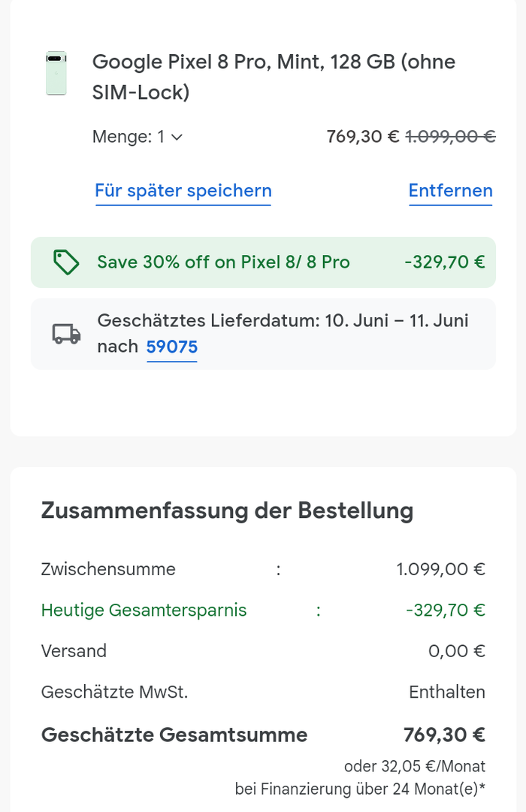This screenshot has width=526, height=812.
Task: Click the Für später speichern link
Action: (x=183, y=191)
